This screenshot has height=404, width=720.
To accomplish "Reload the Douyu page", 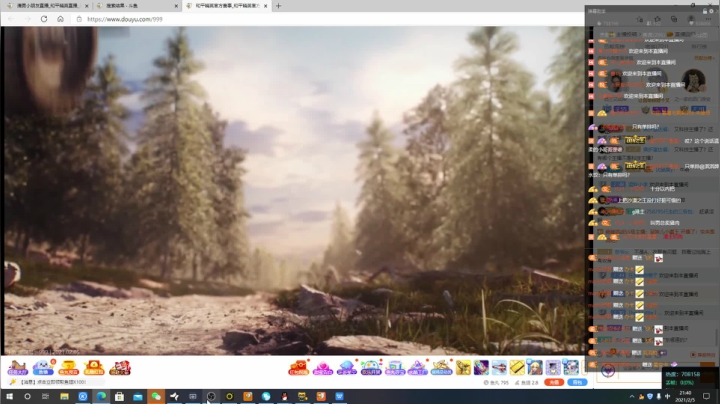I will tap(44, 19).
